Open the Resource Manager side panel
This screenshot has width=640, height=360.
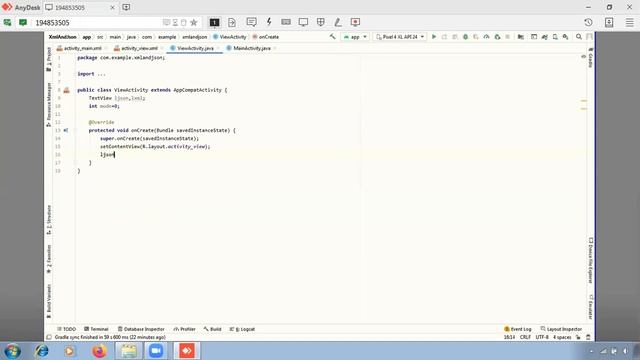pyautogui.click(x=49, y=104)
